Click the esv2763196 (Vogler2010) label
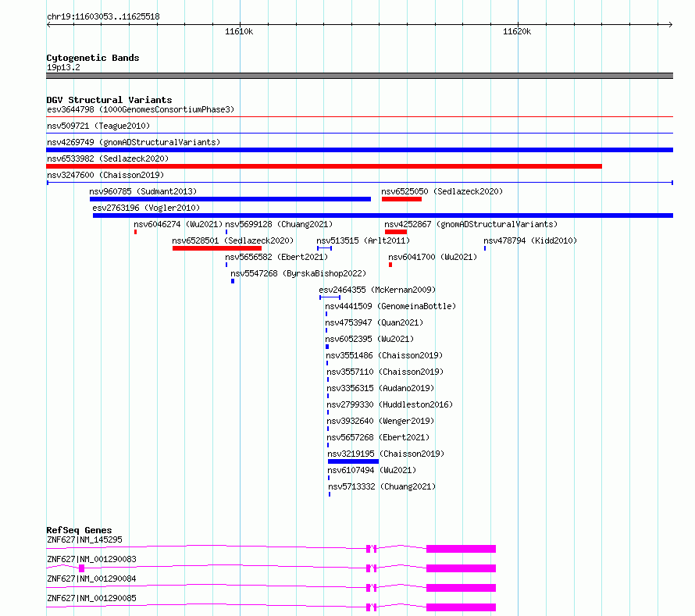695x616 pixels. [146, 208]
